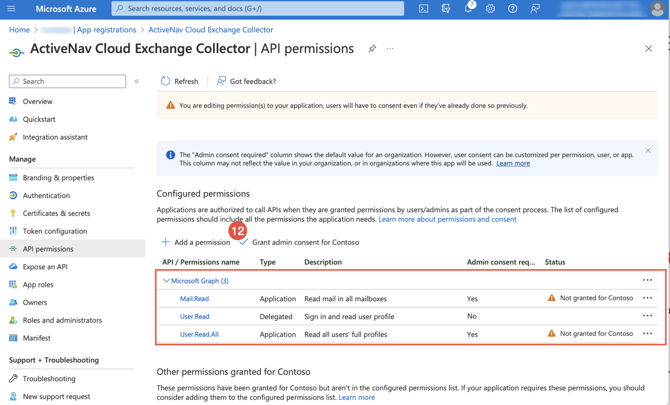Image resolution: width=670 pixels, height=405 pixels.
Task: Click the Refresh icon
Action: pyautogui.click(x=165, y=81)
